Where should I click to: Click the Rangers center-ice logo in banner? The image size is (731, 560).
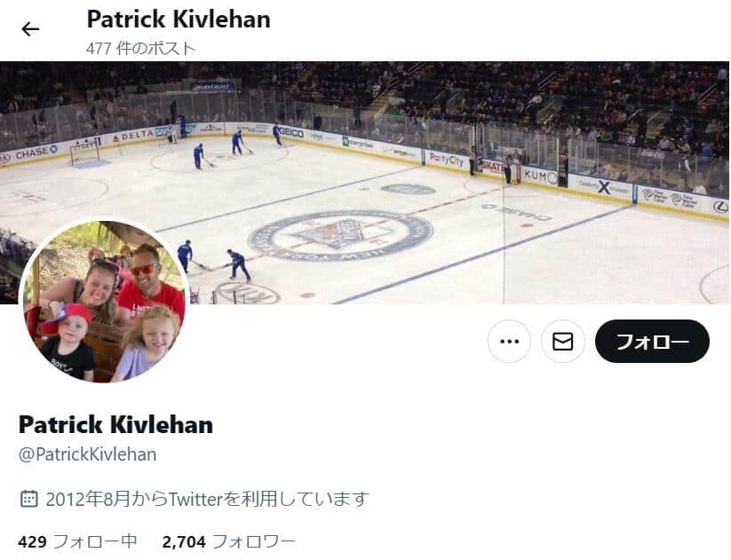(x=341, y=236)
